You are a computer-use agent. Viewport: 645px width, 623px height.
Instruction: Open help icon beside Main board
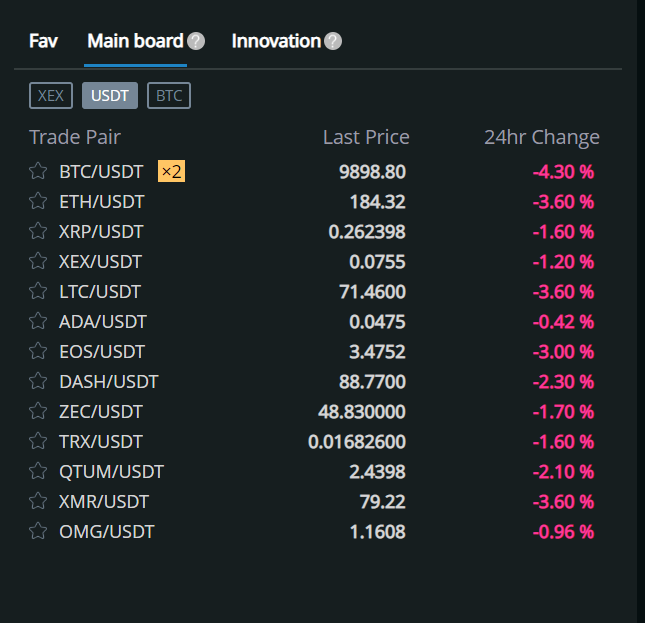(196, 41)
